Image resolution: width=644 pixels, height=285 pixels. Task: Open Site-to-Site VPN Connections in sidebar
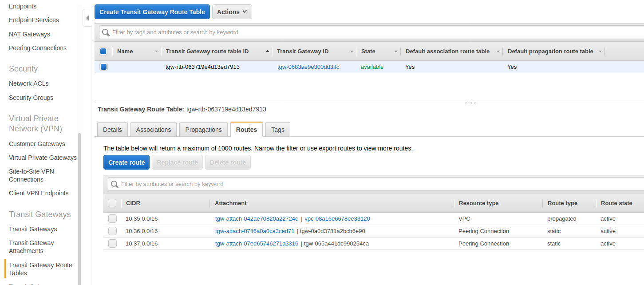pos(32,175)
